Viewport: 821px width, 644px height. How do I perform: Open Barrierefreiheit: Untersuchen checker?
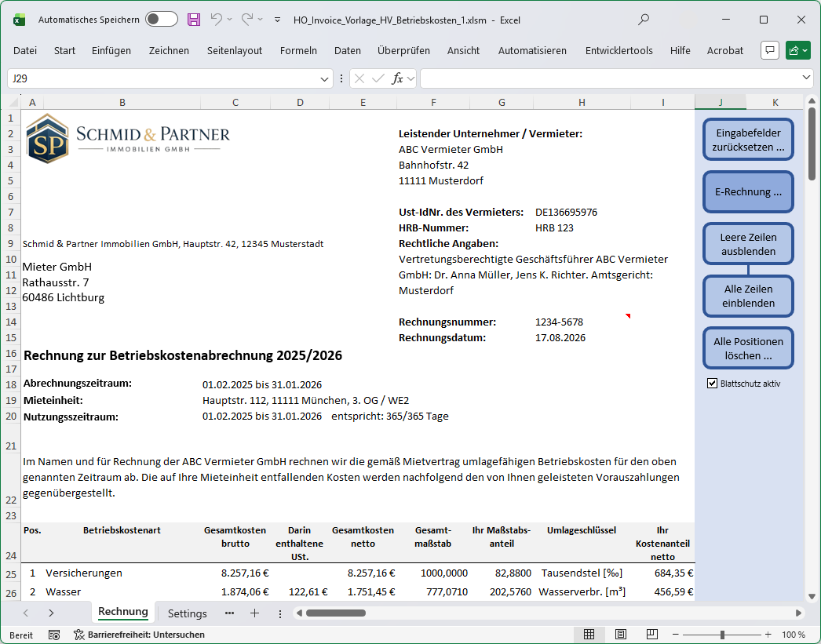click(139, 635)
